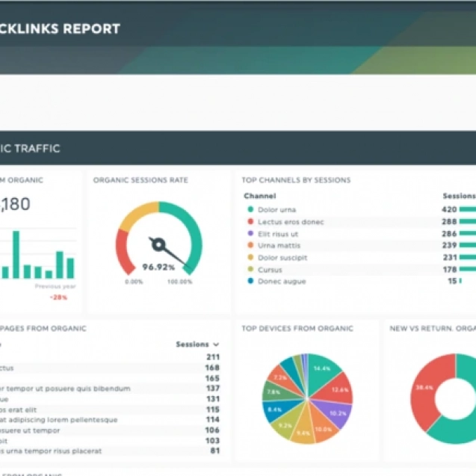Click the orange dot beside Urna mattis
Screen dimensions: 476x476
tap(250, 246)
